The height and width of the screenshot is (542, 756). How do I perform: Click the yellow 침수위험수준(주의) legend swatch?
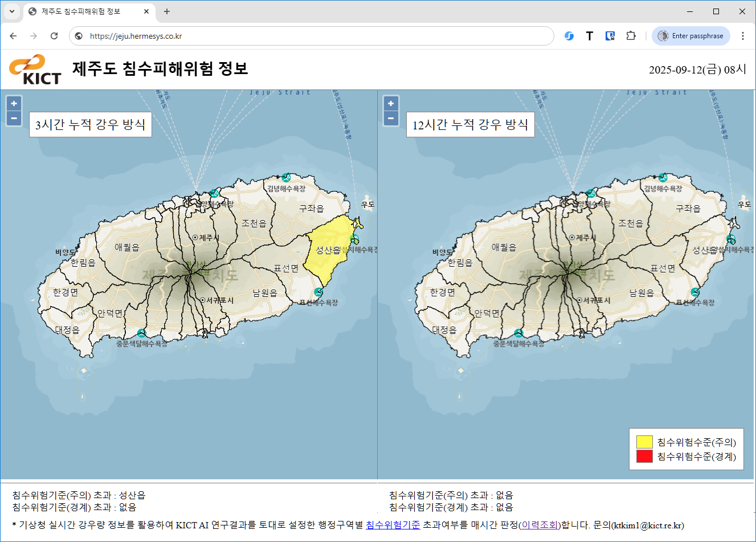click(x=644, y=442)
